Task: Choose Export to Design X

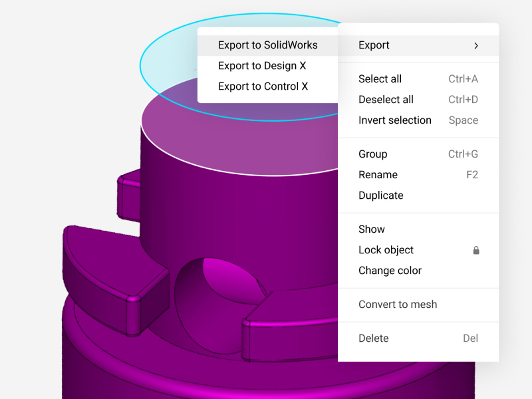Action: [x=262, y=66]
